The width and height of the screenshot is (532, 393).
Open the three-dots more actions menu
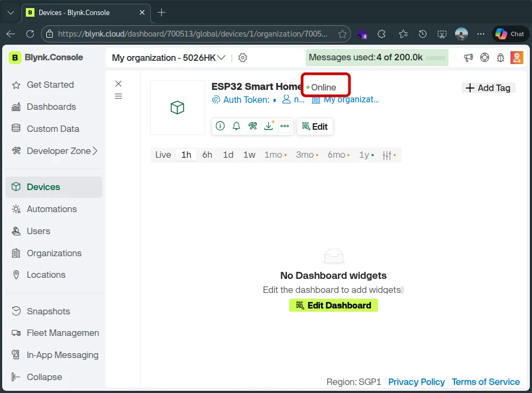click(285, 126)
